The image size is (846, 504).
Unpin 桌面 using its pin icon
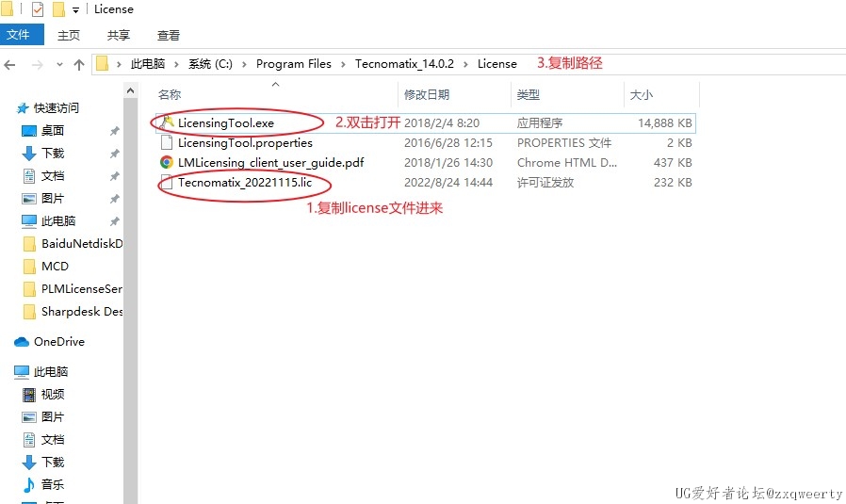tap(114, 131)
